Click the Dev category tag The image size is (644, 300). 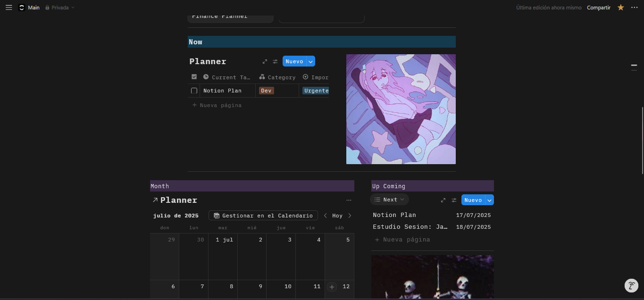[x=267, y=91]
